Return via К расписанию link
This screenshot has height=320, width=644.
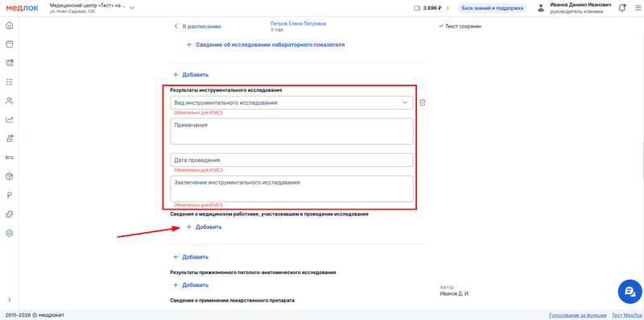point(202,27)
